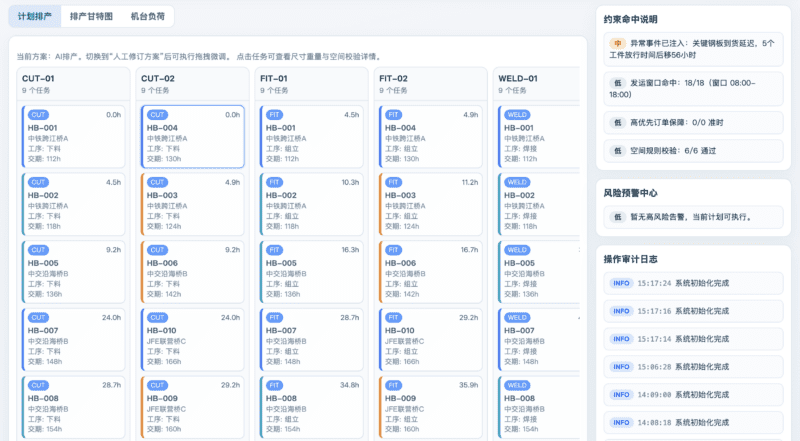The image size is (800, 441).
Task: Click the 约束命中说明 panel heading
Action: coord(631,19)
